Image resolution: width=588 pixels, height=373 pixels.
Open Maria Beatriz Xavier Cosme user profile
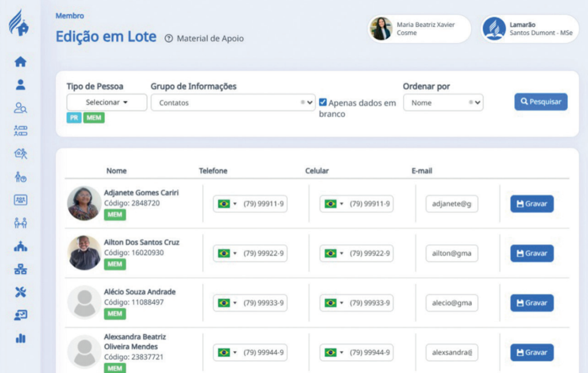click(419, 29)
